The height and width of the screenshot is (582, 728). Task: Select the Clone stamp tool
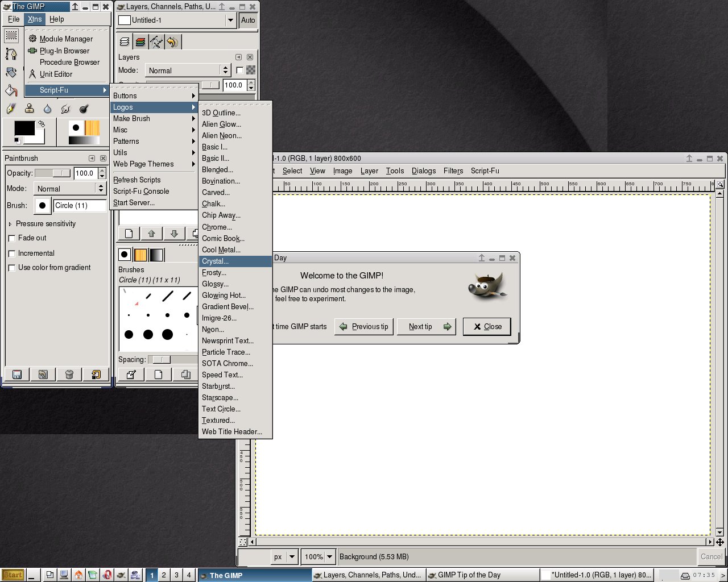coord(30,109)
